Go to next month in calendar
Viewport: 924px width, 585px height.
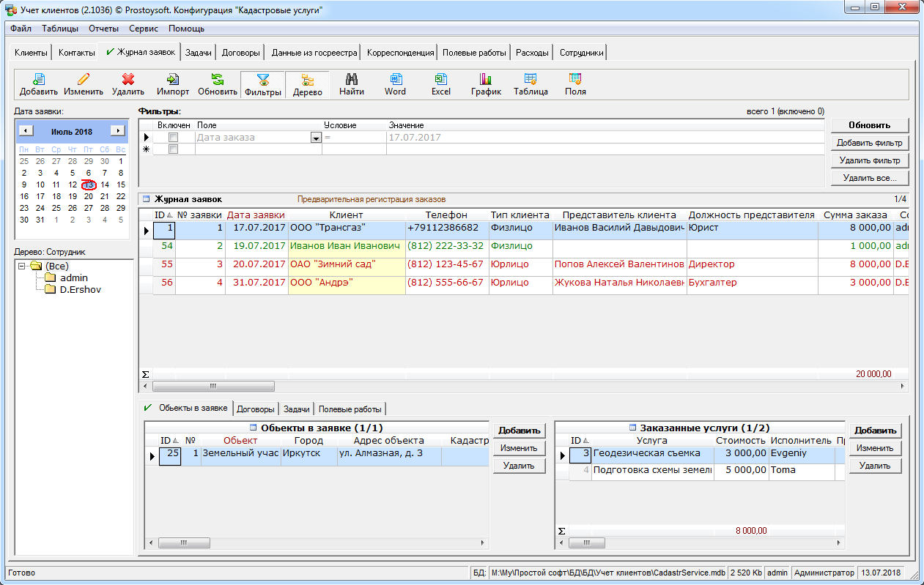117,131
